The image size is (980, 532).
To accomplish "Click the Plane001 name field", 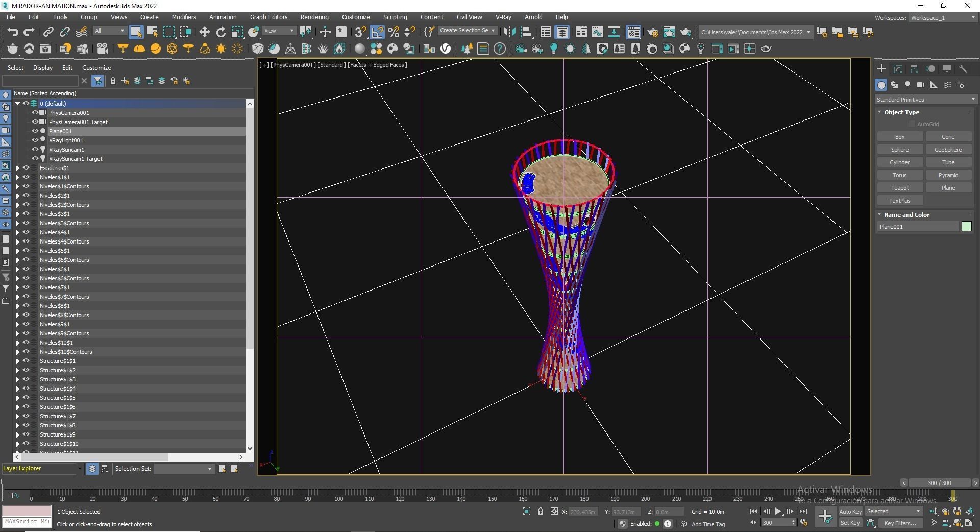I will click(x=918, y=227).
